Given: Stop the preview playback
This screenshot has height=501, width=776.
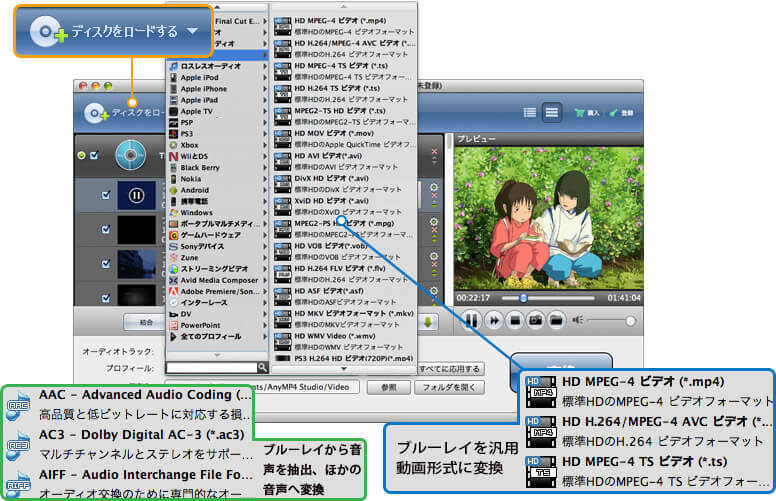Looking at the screenshot, I should click(x=515, y=321).
